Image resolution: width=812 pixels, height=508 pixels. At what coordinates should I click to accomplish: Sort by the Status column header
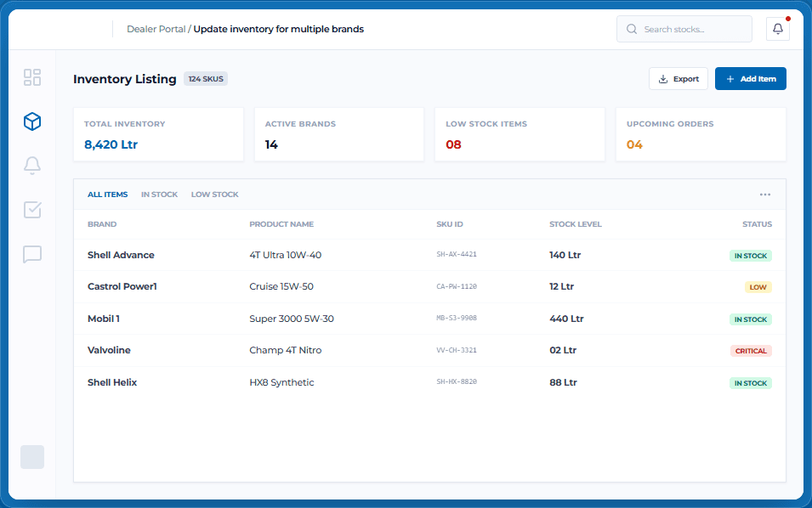pos(757,224)
